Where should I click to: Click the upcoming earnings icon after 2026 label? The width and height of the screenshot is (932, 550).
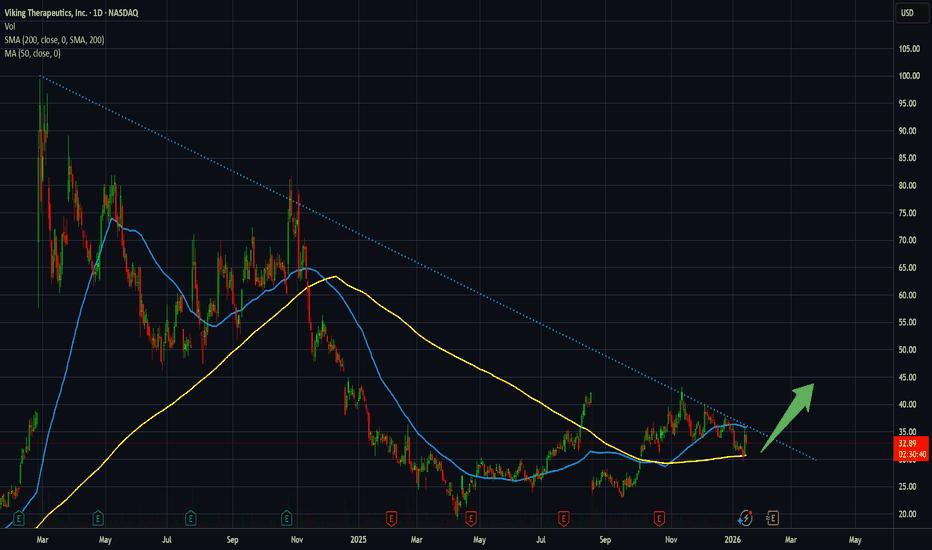(772, 518)
